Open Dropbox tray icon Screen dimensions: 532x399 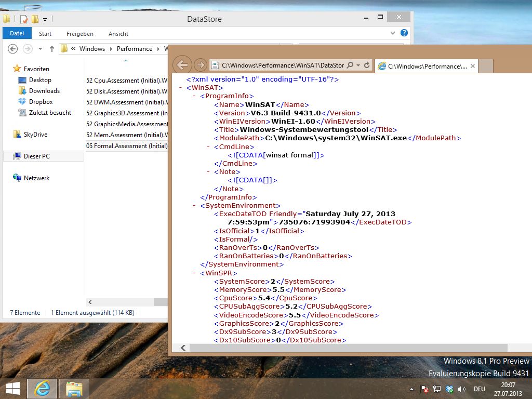point(449,389)
